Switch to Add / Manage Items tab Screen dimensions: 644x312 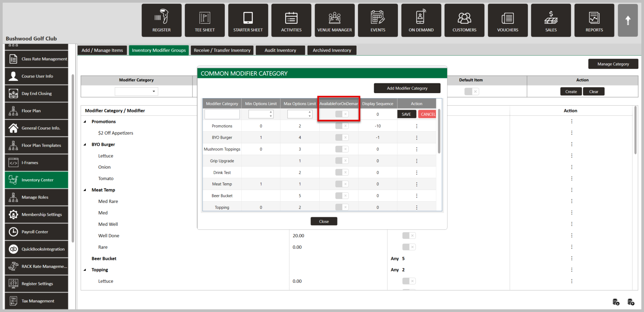pyautogui.click(x=102, y=50)
